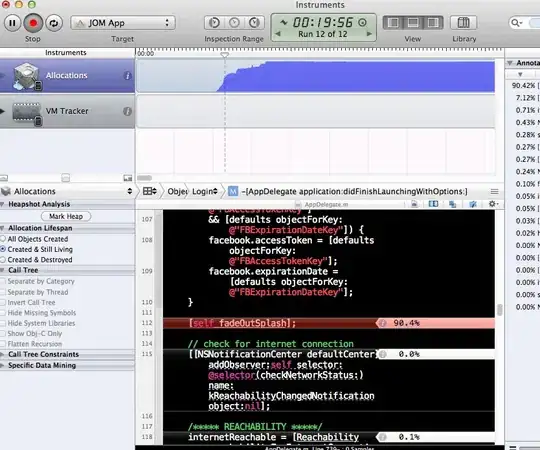
Task: Click the Login breadcrumb path item
Action: (204, 191)
